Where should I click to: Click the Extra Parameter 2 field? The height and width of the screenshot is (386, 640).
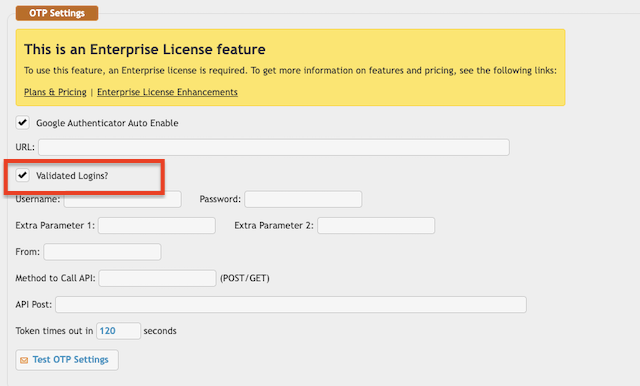click(x=376, y=226)
